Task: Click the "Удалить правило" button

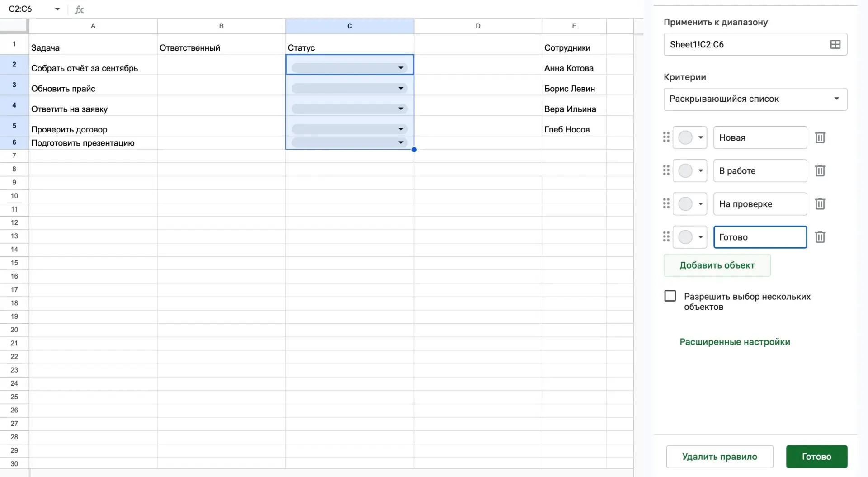Action: (x=720, y=457)
